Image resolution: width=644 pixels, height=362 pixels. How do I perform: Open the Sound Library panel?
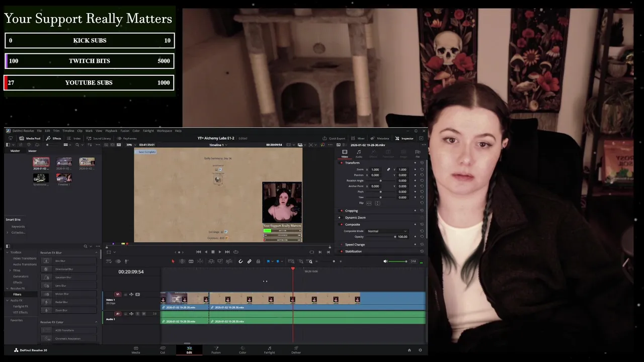(x=99, y=138)
